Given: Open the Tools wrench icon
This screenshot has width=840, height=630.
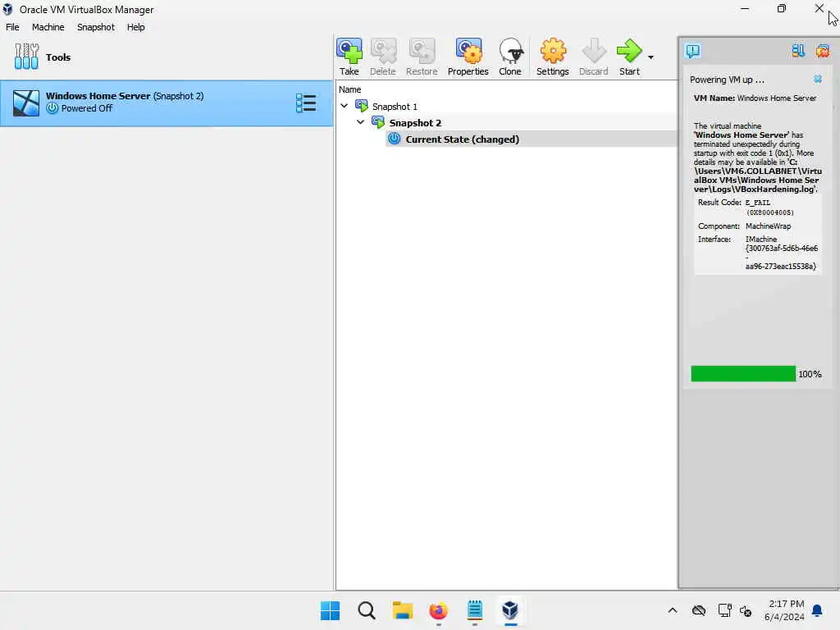Looking at the screenshot, I should click(26, 57).
